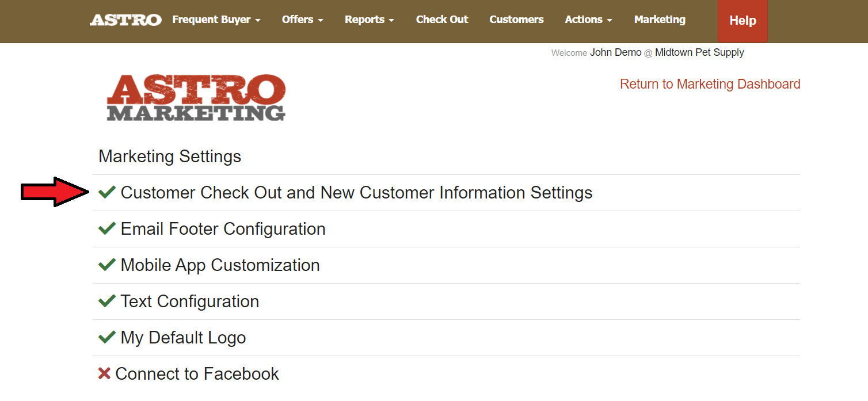Image resolution: width=868 pixels, height=401 pixels.
Task: Click the red Help button
Action: click(x=743, y=21)
